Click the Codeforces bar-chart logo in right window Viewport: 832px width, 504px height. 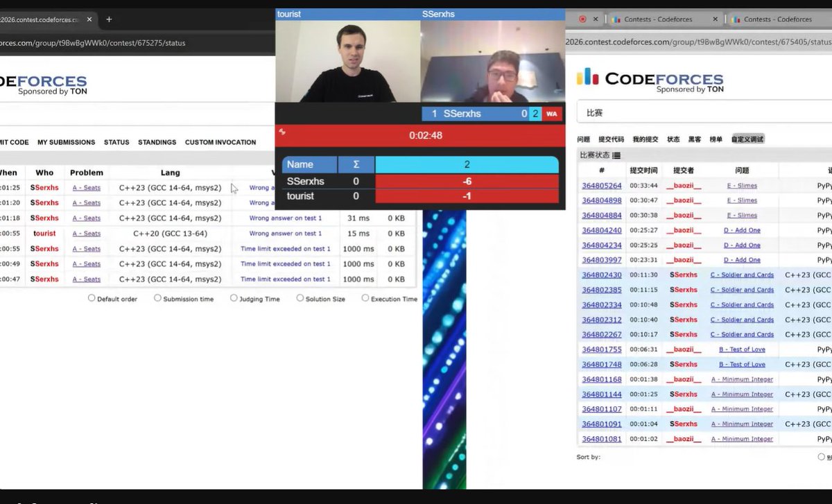click(x=587, y=76)
